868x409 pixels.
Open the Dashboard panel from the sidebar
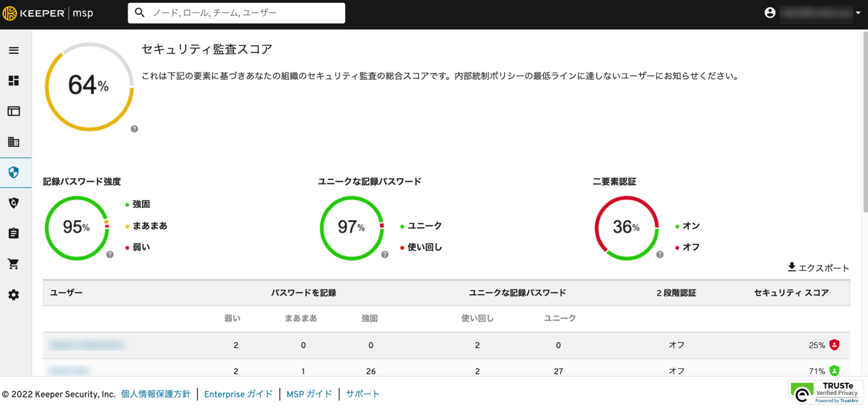tap(13, 81)
